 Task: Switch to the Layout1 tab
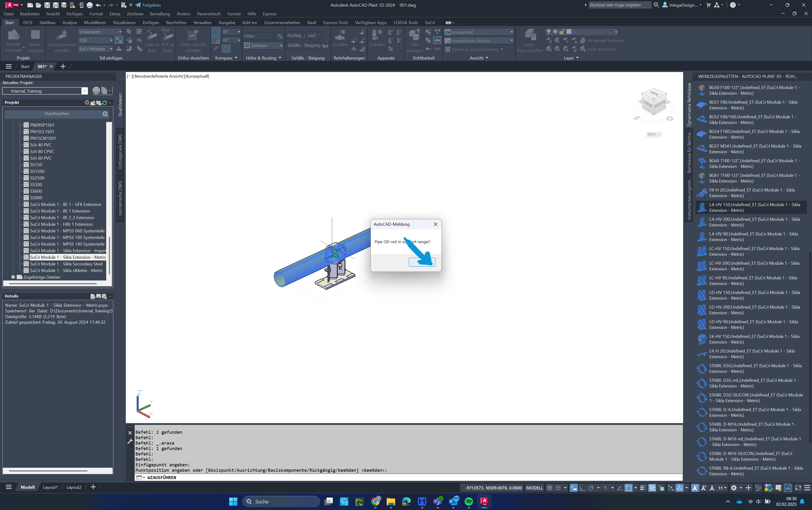pos(50,487)
